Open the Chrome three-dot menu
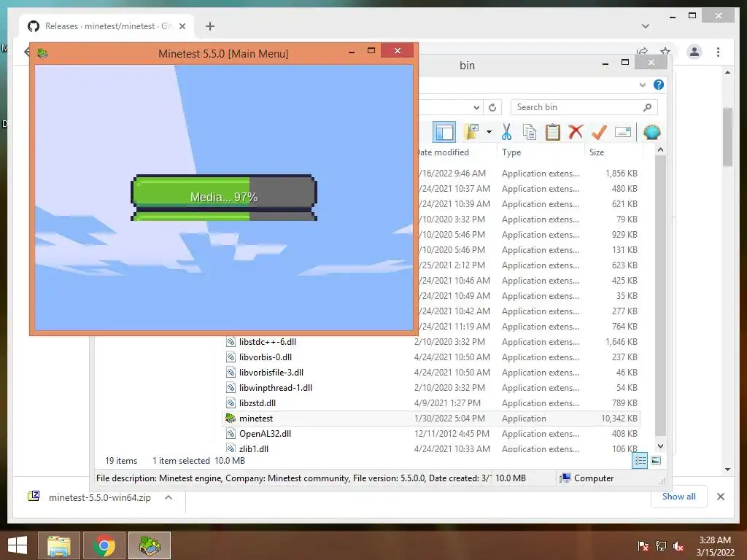The height and width of the screenshot is (560, 747). tap(718, 52)
